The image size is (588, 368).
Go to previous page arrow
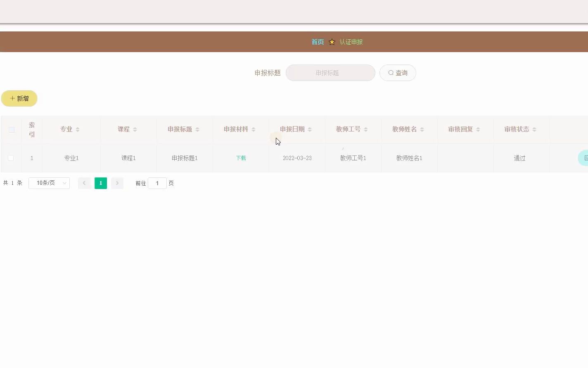coord(84,183)
